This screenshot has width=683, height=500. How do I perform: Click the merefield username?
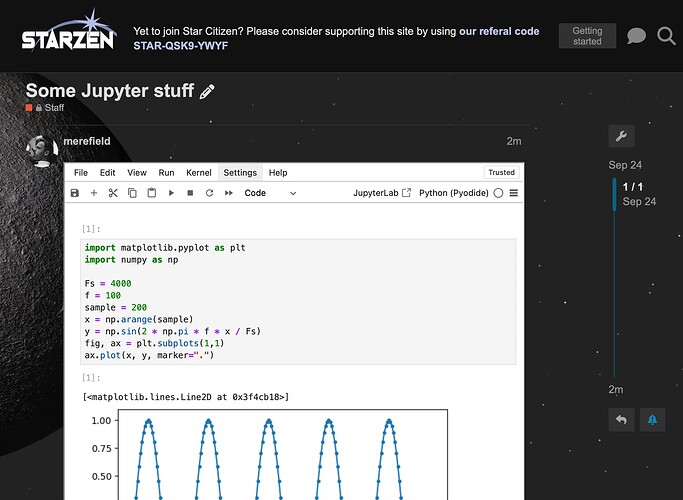click(87, 141)
